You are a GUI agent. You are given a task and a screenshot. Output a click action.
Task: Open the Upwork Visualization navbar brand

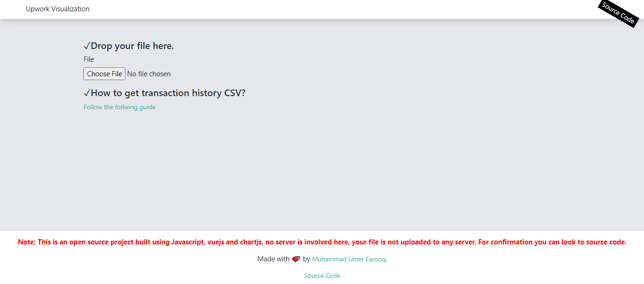[58, 9]
